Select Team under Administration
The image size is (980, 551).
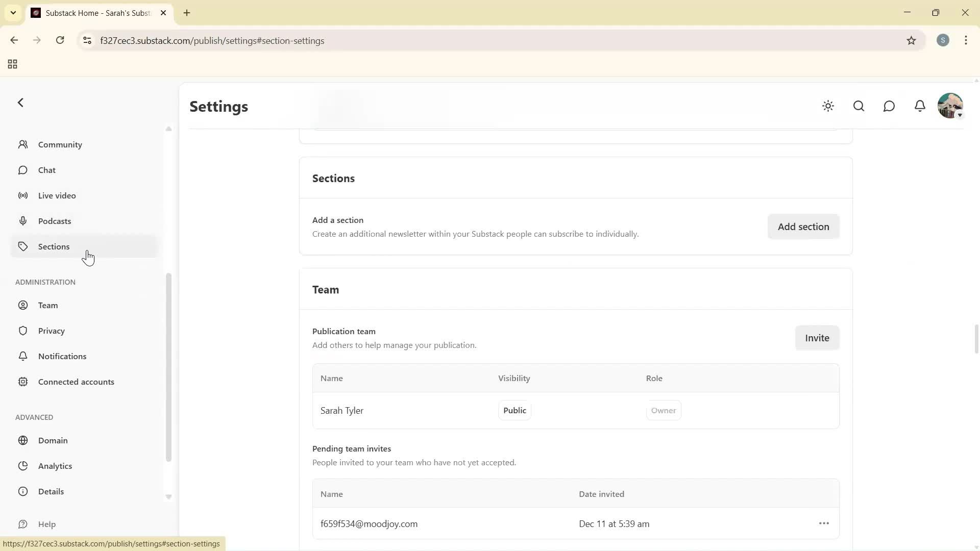(48, 305)
